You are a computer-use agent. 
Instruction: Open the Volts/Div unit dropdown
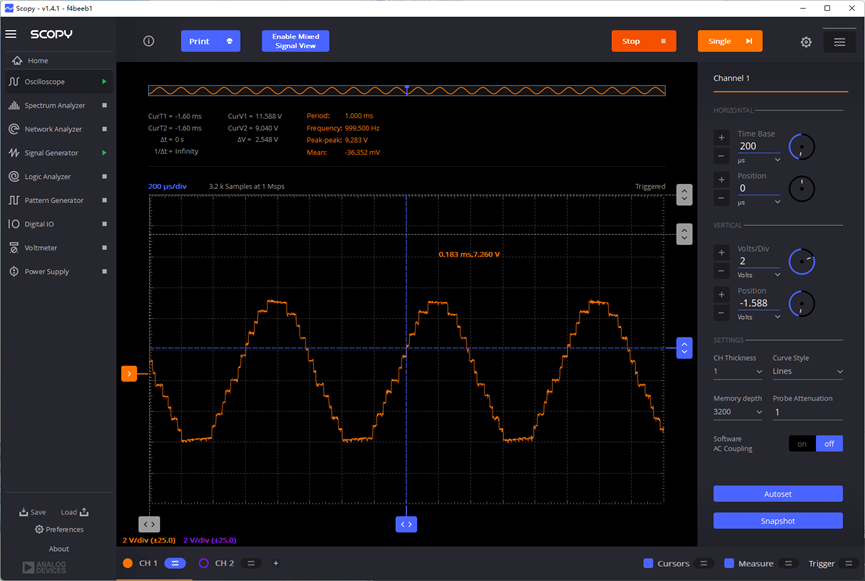[759, 275]
